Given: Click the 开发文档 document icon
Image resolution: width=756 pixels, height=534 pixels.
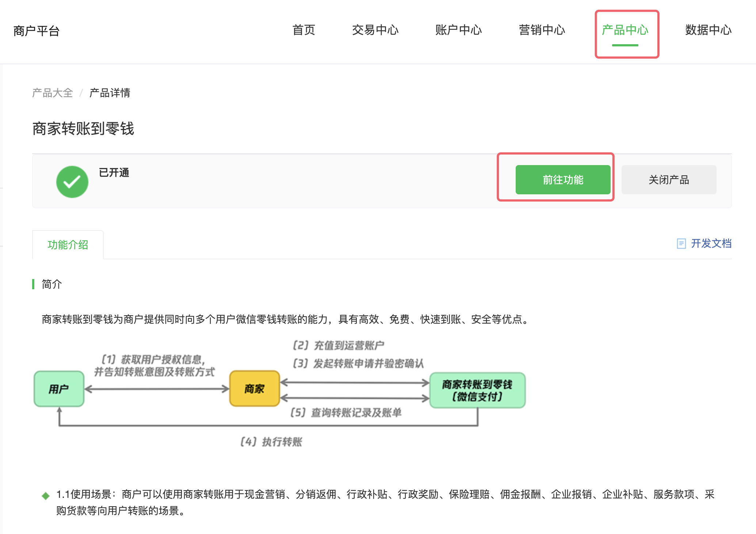Looking at the screenshot, I should 681,244.
